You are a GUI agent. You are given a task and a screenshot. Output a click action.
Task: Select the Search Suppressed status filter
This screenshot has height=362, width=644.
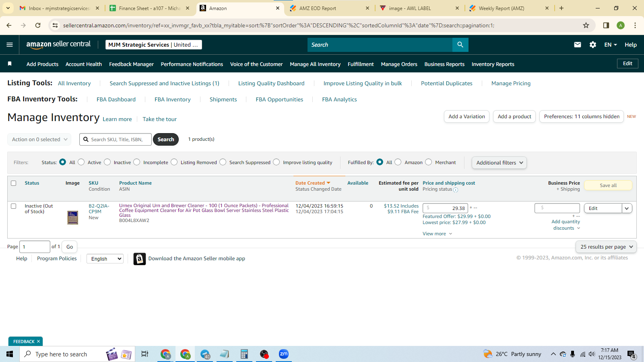point(223,162)
